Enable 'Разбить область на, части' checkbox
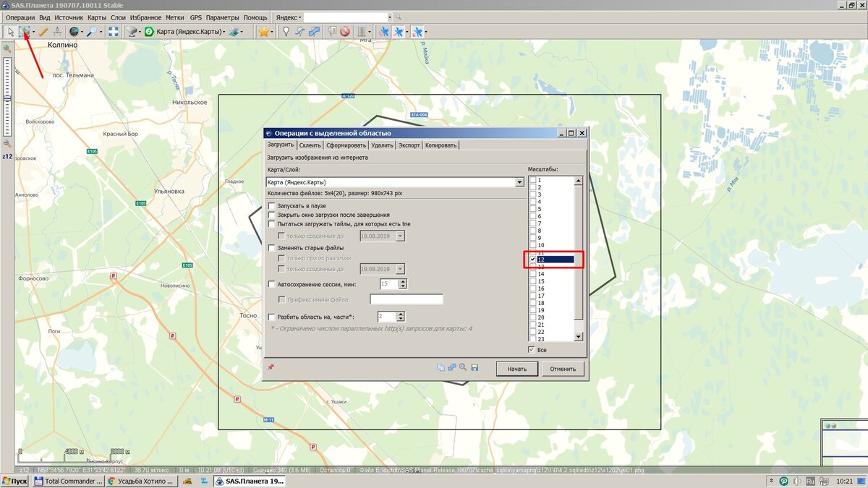 (x=271, y=317)
